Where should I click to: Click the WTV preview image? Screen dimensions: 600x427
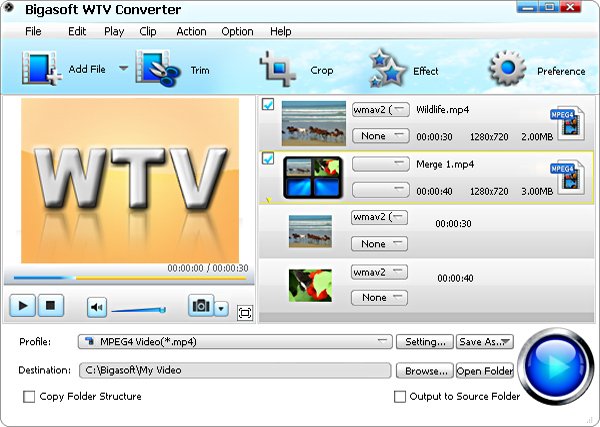coord(130,181)
